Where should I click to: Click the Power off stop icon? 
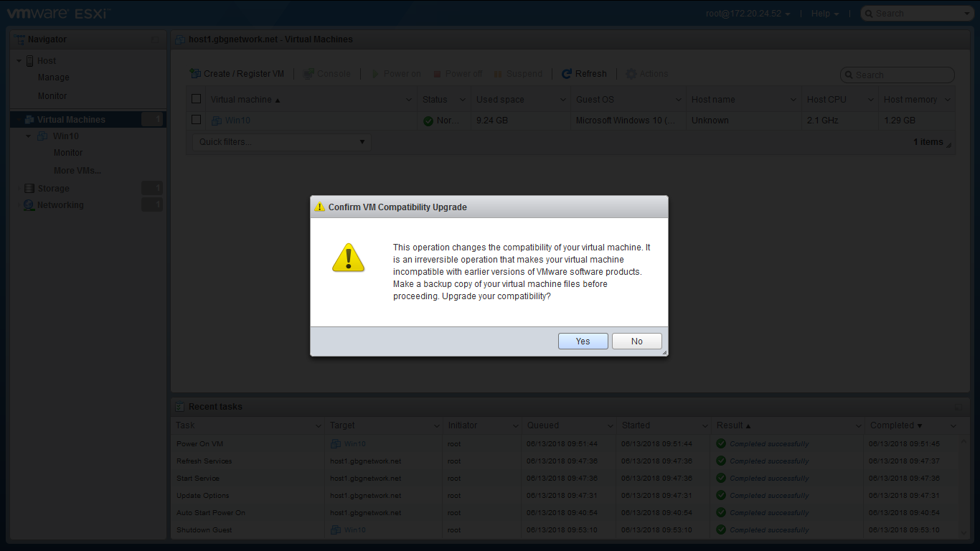click(437, 74)
